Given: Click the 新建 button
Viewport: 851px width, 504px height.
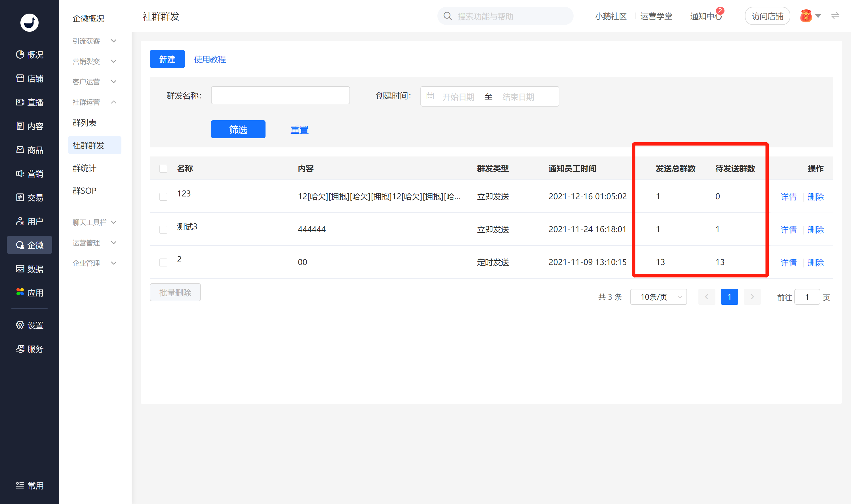Looking at the screenshot, I should point(167,59).
